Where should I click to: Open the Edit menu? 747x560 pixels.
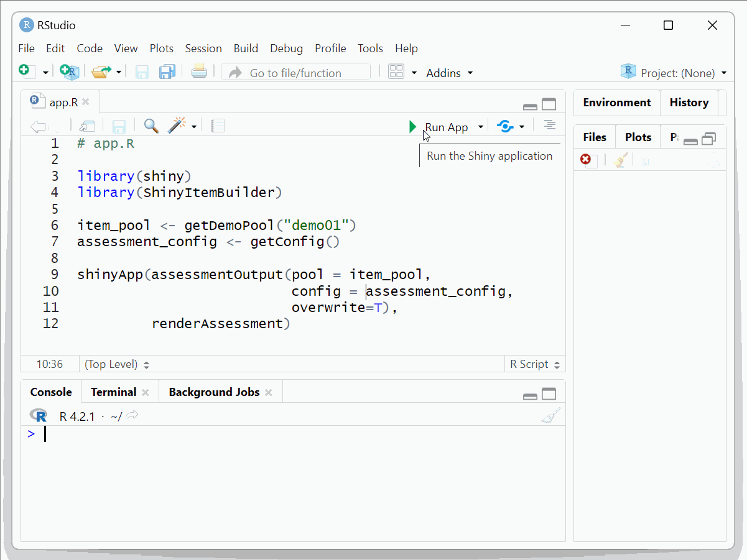coord(55,48)
